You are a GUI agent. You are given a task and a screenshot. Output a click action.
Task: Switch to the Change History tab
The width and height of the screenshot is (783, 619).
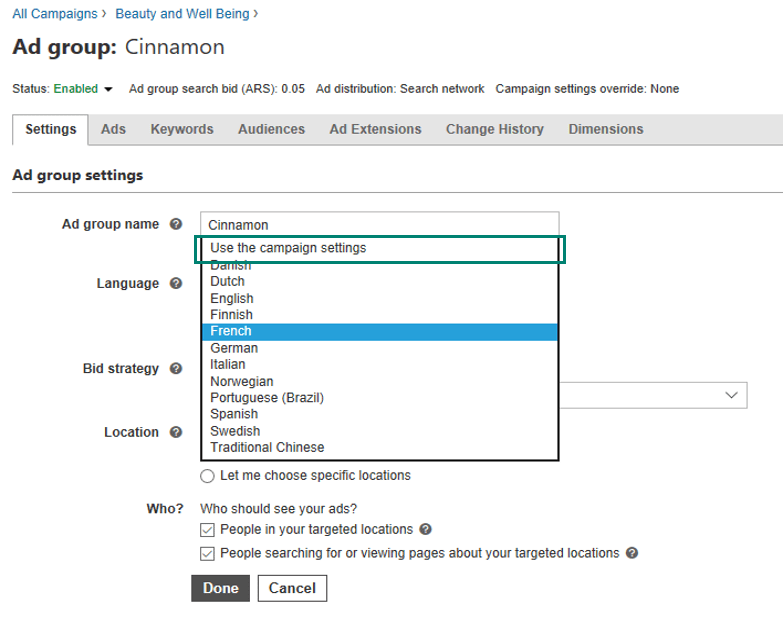click(495, 130)
